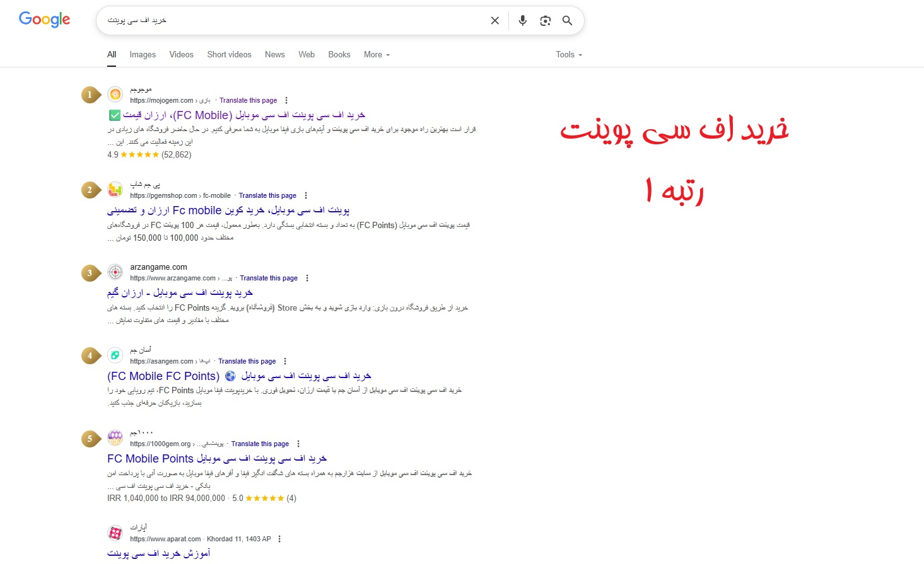Clear the search query with X

pyautogui.click(x=495, y=21)
